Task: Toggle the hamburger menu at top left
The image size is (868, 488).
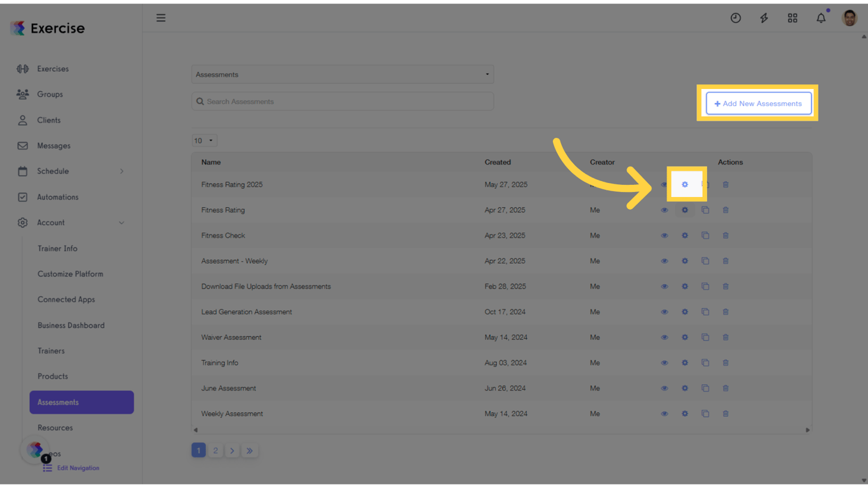Action: pos(161,18)
